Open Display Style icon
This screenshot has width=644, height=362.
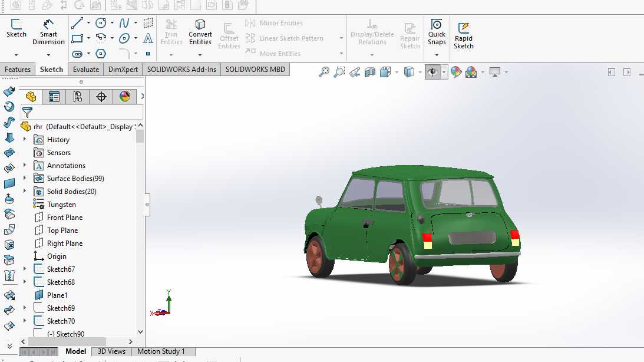(x=409, y=73)
